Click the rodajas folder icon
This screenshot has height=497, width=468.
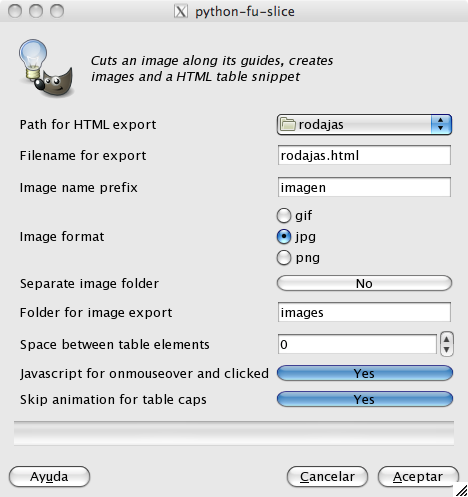(x=287, y=124)
